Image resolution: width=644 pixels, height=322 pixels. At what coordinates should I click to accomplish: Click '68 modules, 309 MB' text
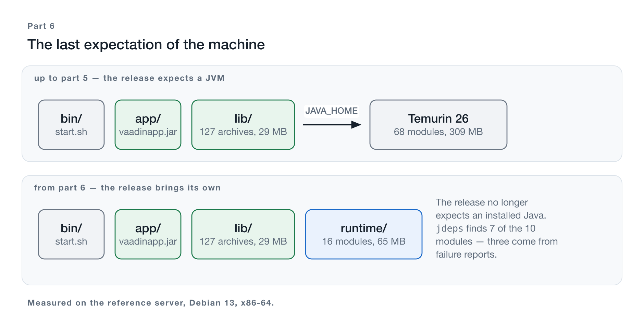[x=438, y=132]
